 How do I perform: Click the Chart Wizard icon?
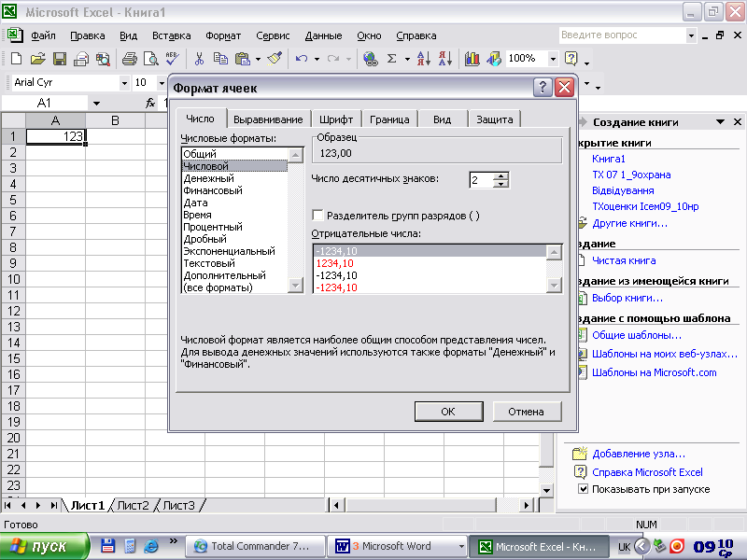[472, 59]
